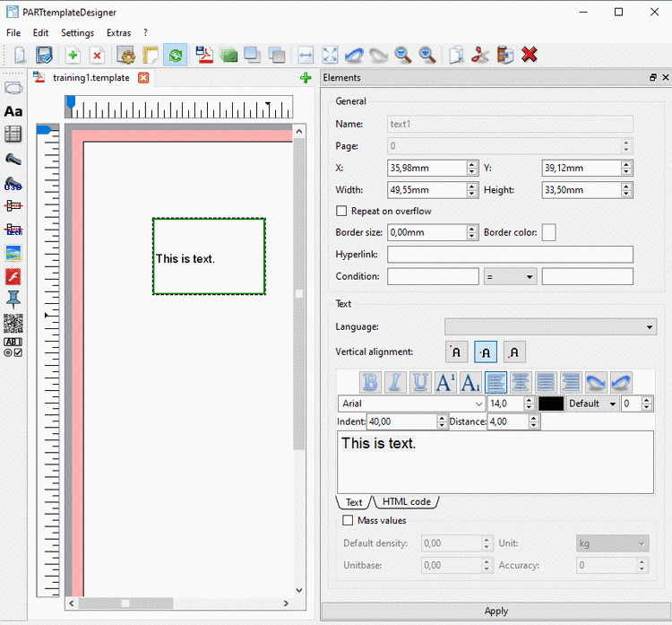Viewport: 672px width, 625px height.
Task: Select the text element tool (Aa)
Action: coord(13,111)
